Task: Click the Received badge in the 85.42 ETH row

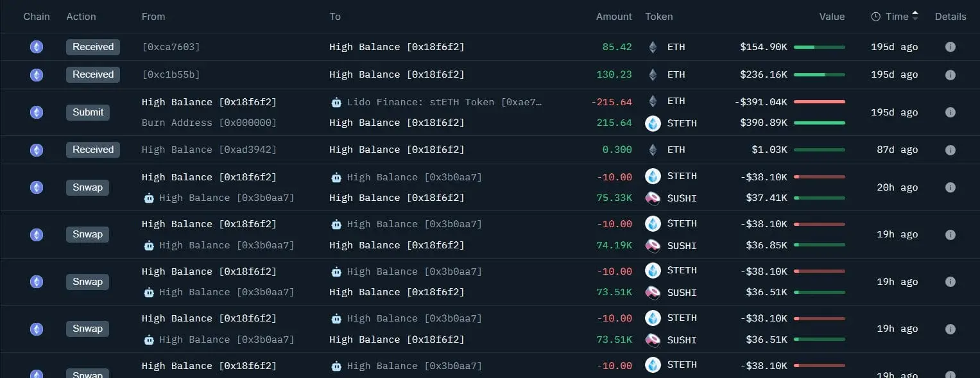Action: (93, 47)
